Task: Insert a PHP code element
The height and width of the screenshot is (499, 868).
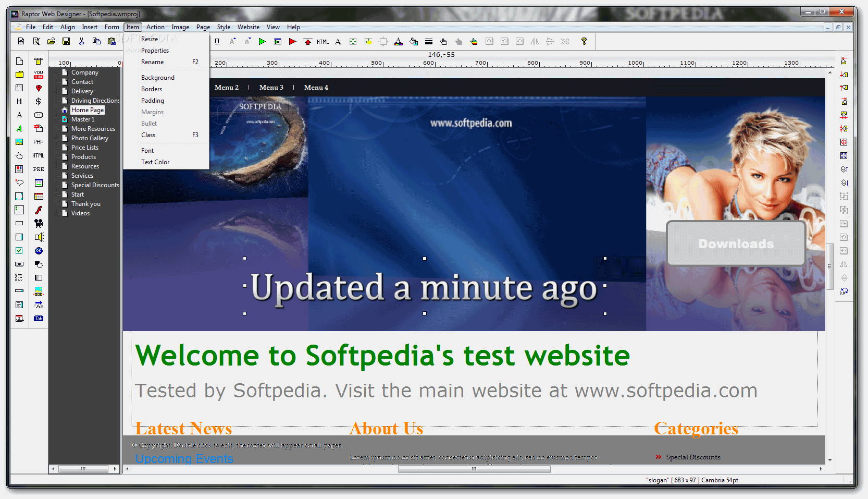Action: click(39, 142)
